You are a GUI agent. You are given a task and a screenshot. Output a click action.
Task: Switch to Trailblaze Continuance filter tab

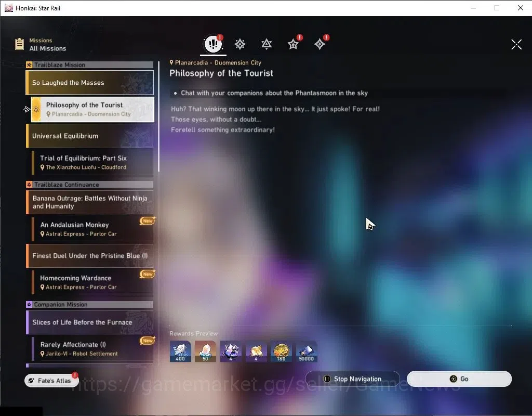[x=267, y=44]
